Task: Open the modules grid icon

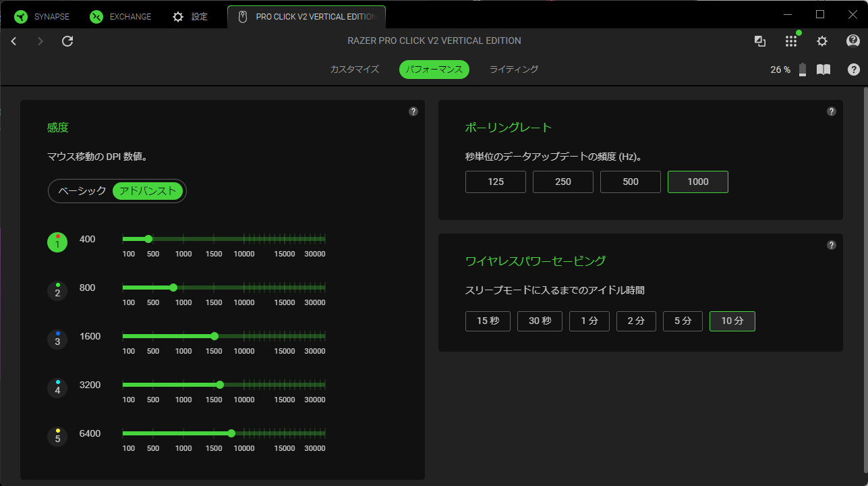Action: pyautogui.click(x=791, y=41)
